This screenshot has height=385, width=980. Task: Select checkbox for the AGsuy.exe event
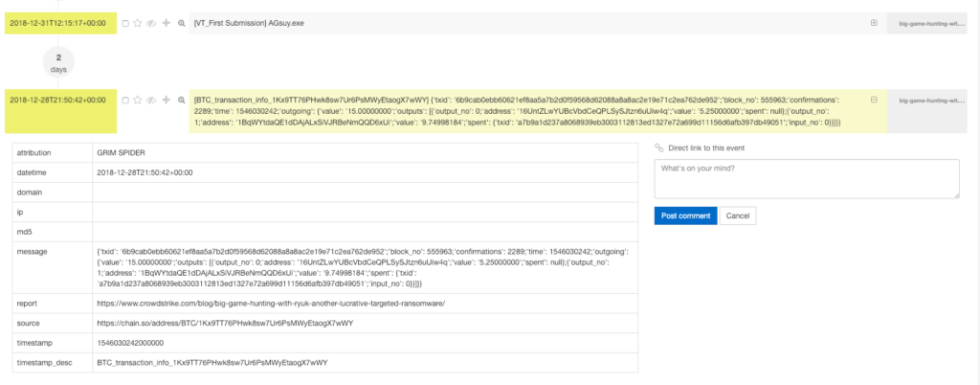tap(125, 22)
